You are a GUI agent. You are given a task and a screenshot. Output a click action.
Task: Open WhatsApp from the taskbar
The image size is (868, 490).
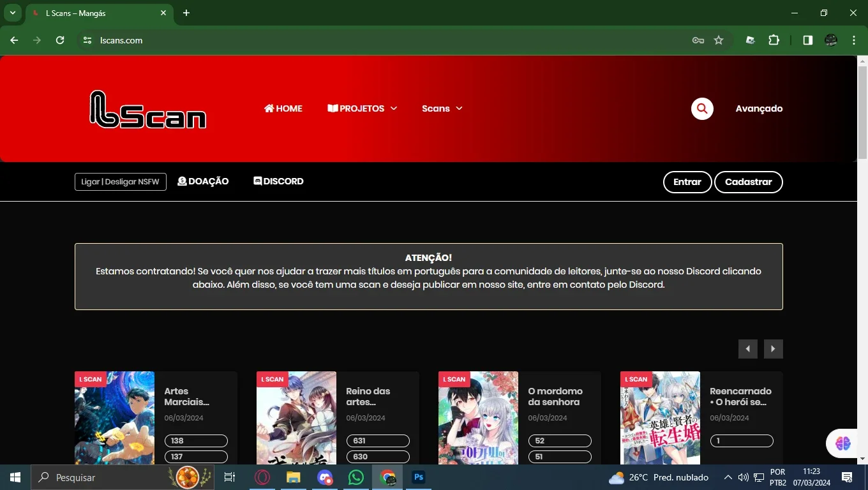356,477
